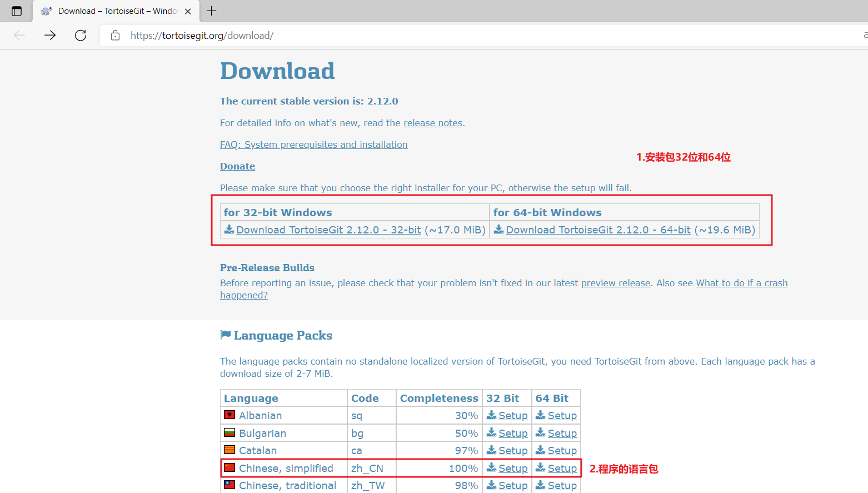Download TortoiseGit 2.12.0 64-bit installer
The width and height of the screenshot is (868, 493).
click(598, 230)
